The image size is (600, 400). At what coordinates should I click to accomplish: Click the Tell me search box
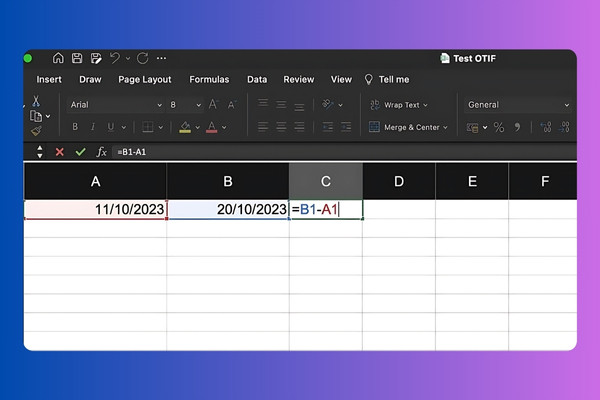387,79
